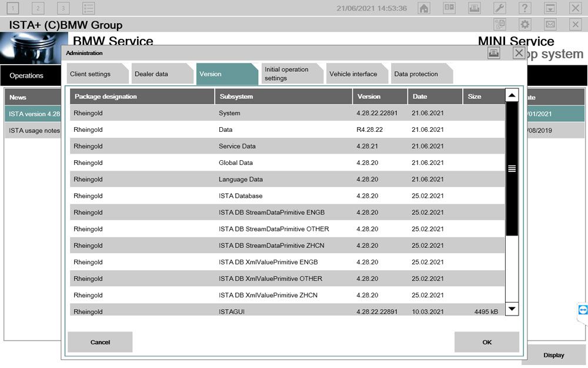The width and height of the screenshot is (588, 368).
Task: Select the ISTAGUI row
Action: [x=288, y=310]
